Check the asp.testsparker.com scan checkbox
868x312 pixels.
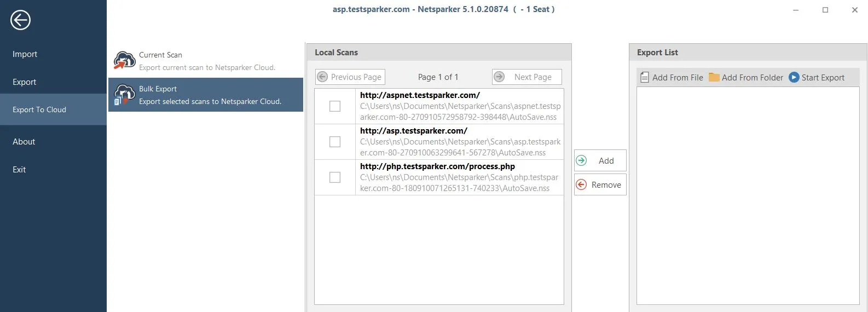coord(335,142)
